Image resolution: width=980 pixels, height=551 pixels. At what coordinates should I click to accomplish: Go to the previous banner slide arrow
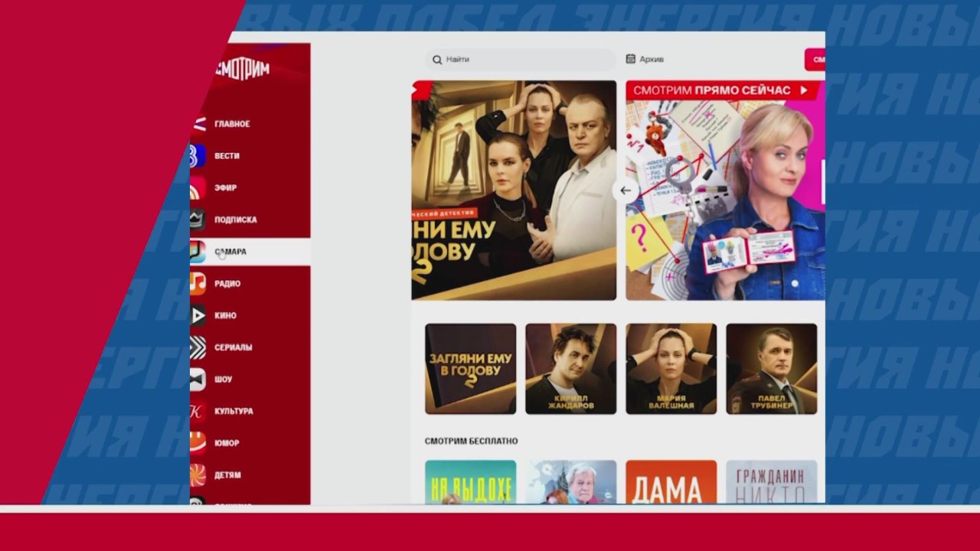[x=626, y=191]
